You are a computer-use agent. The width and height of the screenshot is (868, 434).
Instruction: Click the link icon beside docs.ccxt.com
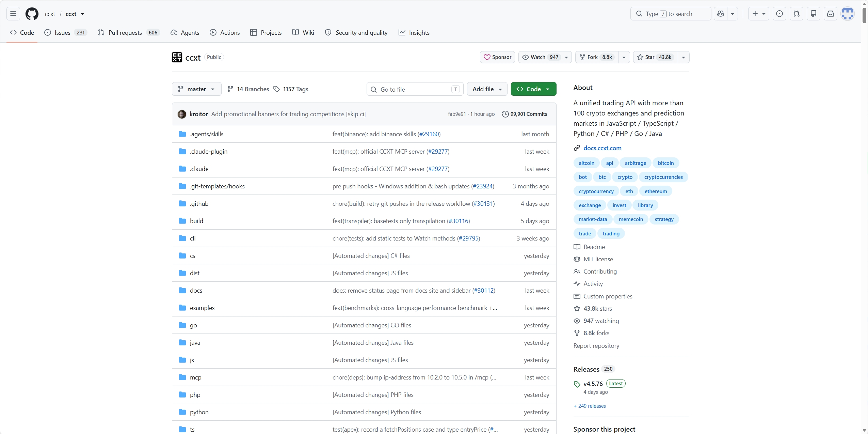click(577, 148)
